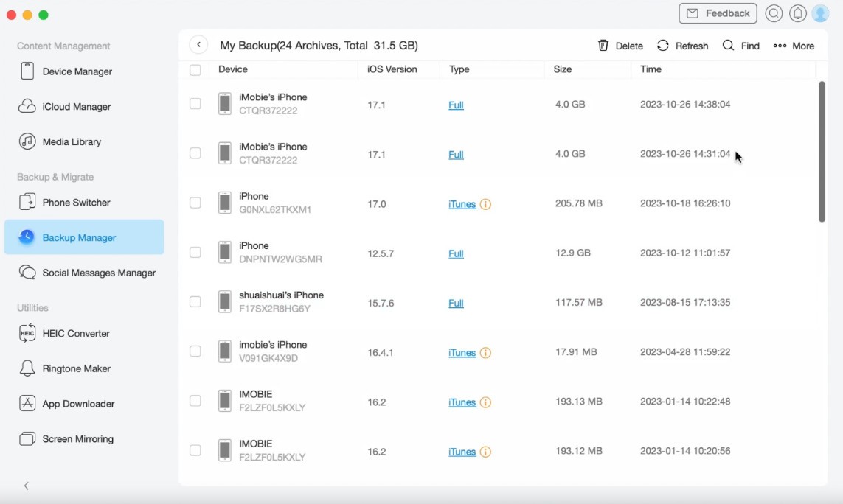843x504 pixels.
Task: Open Device Manager in sidebar
Action: [x=77, y=71]
